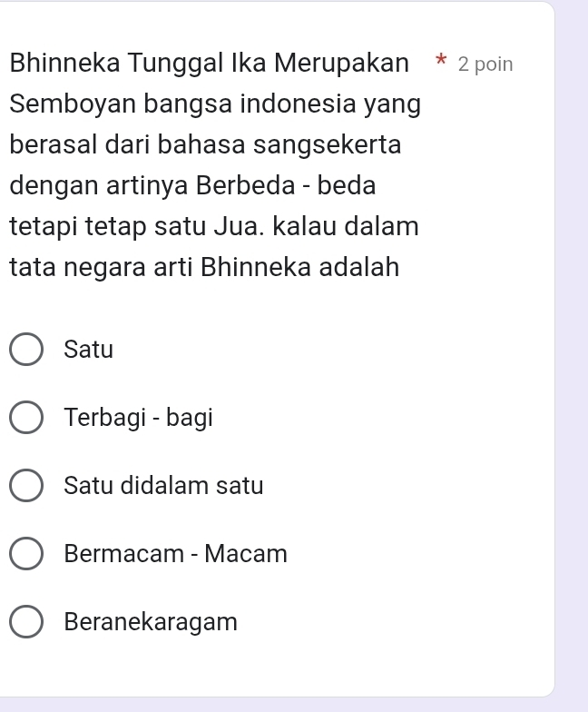Click the line "Semboyan bangsa indonesia yang"
588x712 pixels.
(x=215, y=104)
